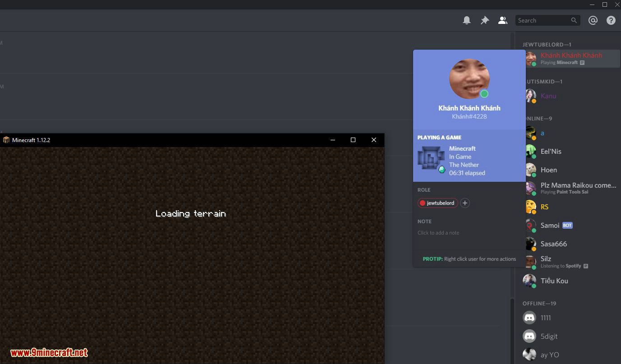Screen dimensions: 621x364
Task: Click avatar of Tiêu Kou
Action: 530,281
